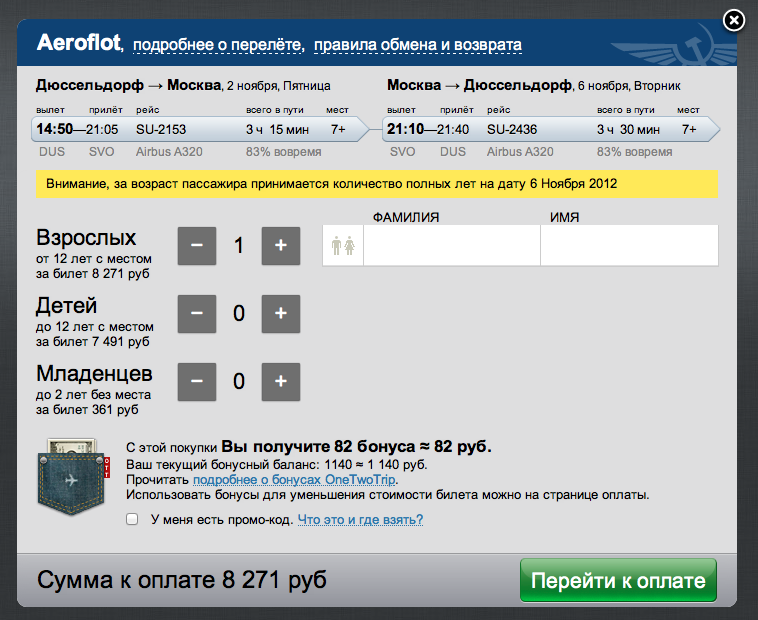Click adults counter value '1'
Viewport: 758px width, 620px height.
point(239,245)
